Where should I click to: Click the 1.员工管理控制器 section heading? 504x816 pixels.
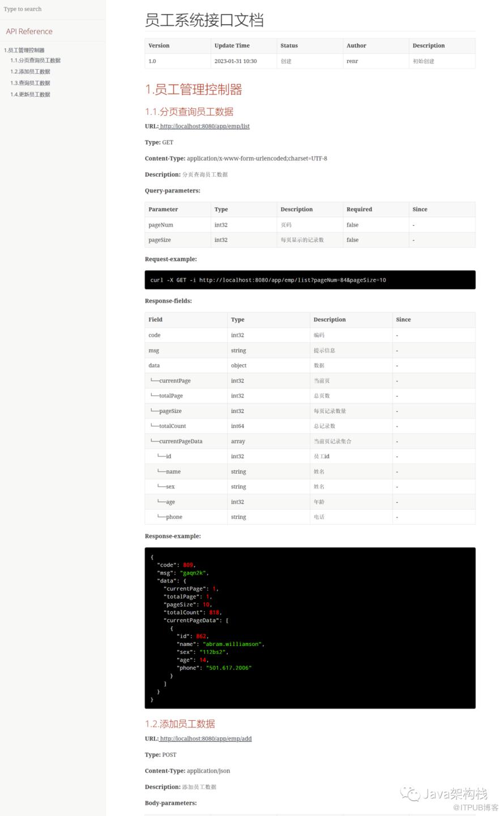(194, 90)
